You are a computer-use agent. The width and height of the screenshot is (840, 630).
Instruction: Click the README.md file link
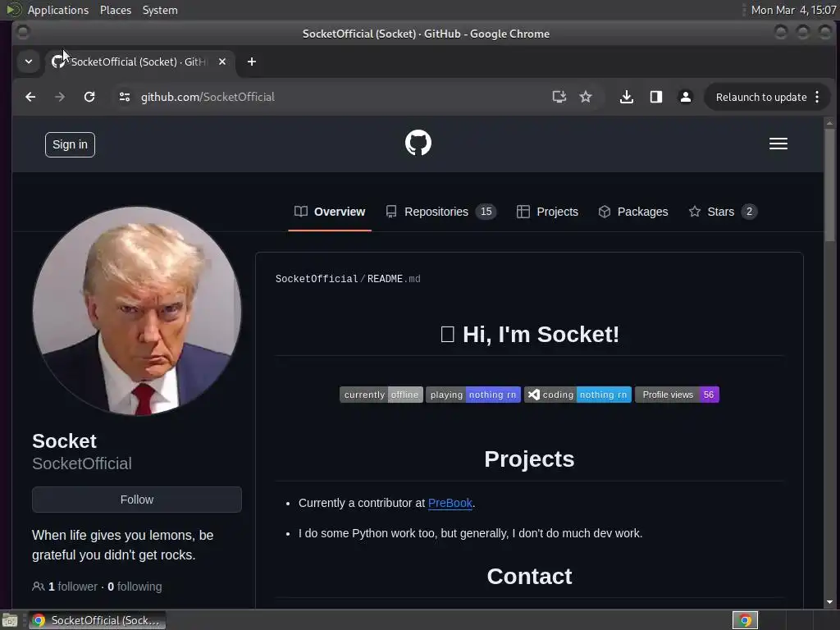point(394,279)
